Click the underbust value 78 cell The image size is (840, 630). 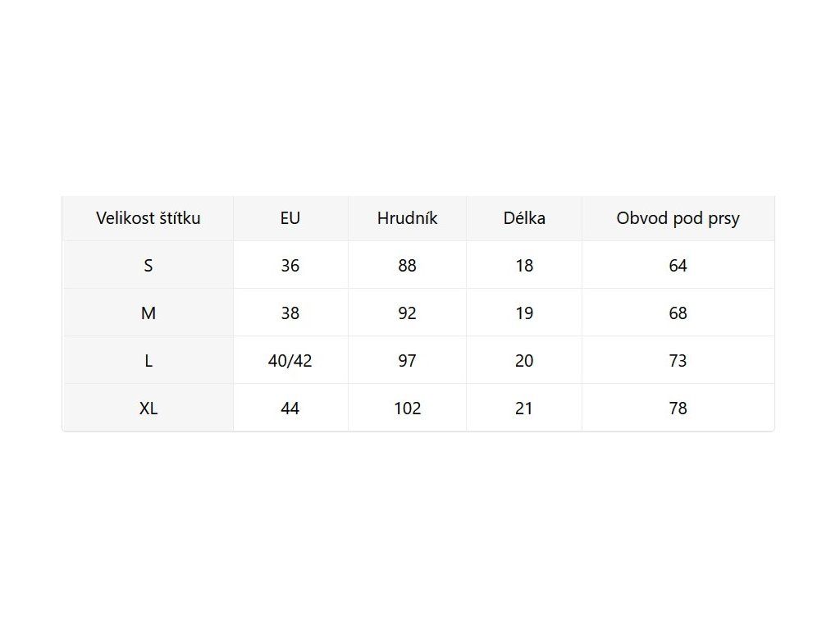tap(678, 409)
